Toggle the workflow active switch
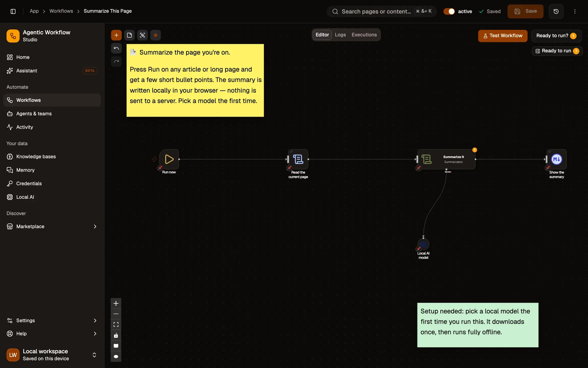This screenshot has width=588, height=368. 449,11
